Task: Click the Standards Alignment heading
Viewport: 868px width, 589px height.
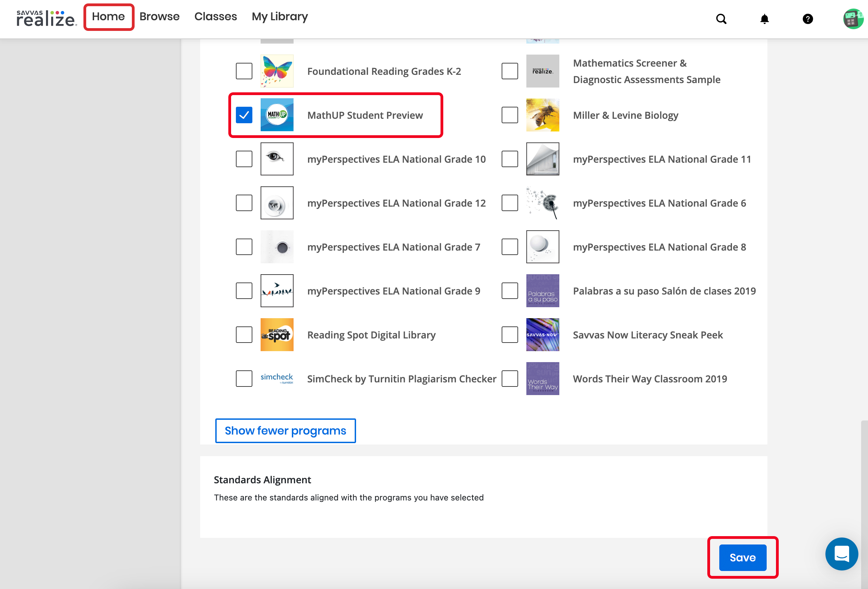Action: (262, 480)
